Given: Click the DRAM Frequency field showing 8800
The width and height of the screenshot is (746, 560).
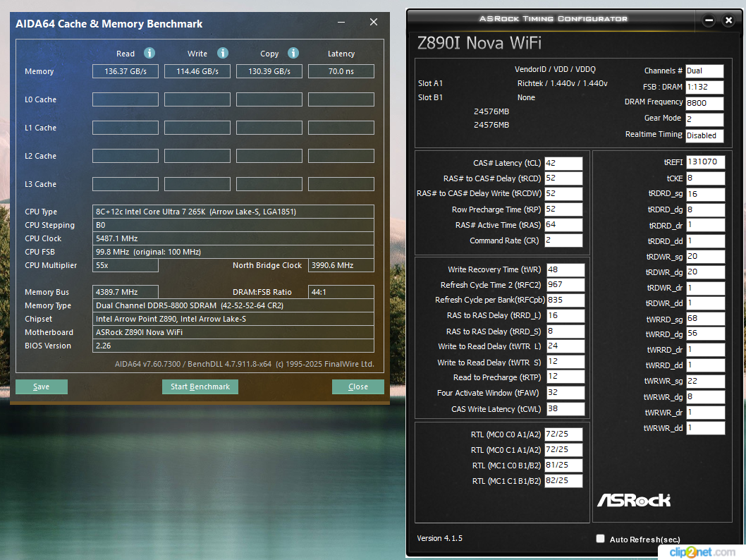Looking at the screenshot, I should (x=704, y=103).
